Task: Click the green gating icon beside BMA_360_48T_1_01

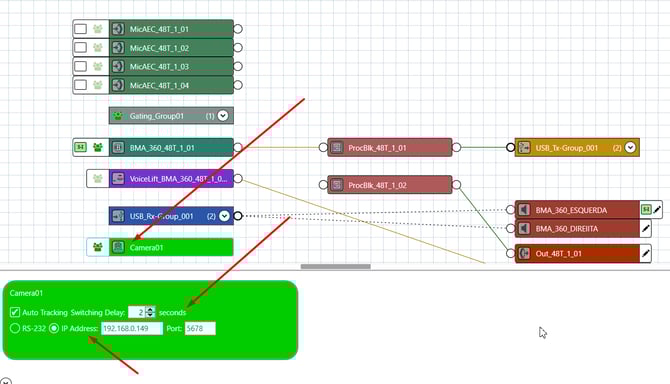Action: (x=97, y=148)
